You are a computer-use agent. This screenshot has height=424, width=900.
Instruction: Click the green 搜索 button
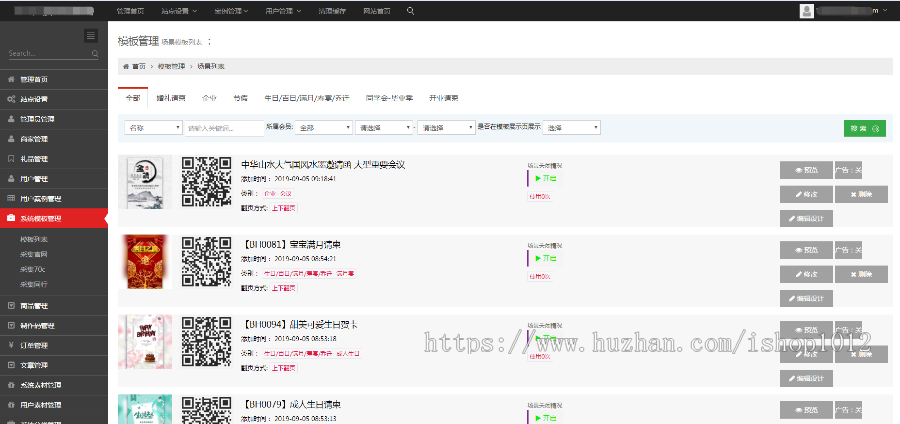864,129
